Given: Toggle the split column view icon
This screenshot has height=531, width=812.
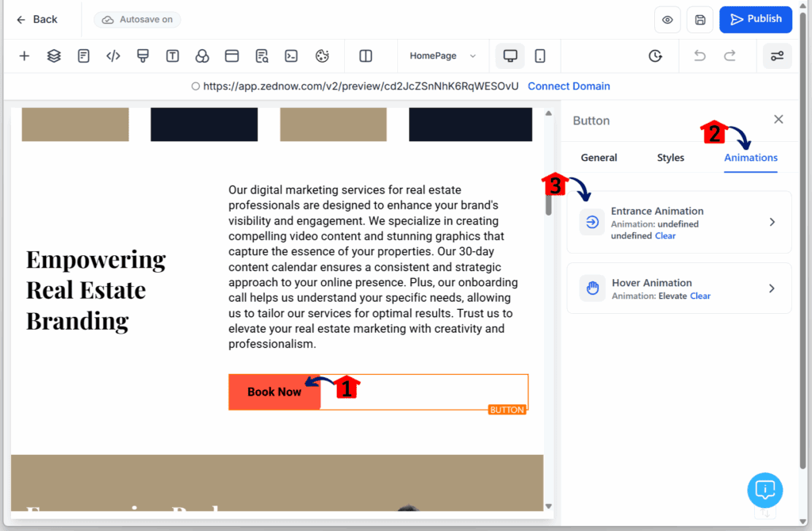Looking at the screenshot, I should [x=366, y=56].
